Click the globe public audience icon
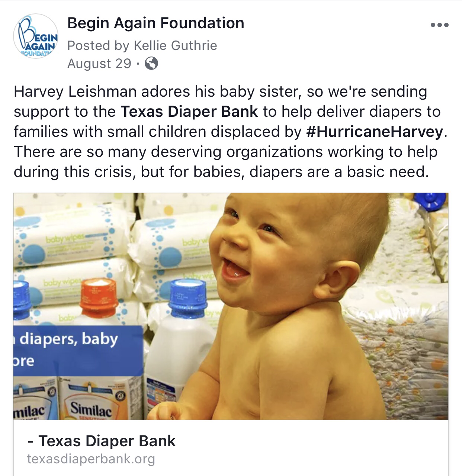Viewport: 462px width, 476px height. coord(151,64)
